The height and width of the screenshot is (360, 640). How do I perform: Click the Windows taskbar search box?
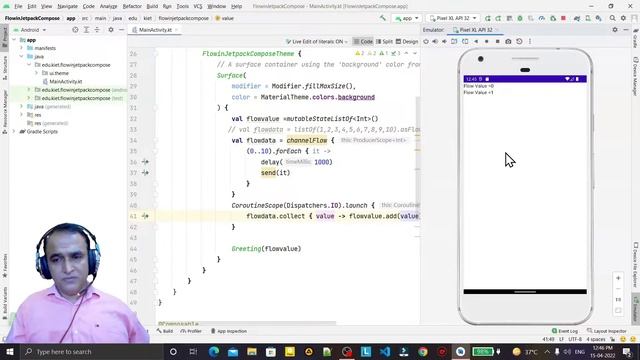(91, 351)
